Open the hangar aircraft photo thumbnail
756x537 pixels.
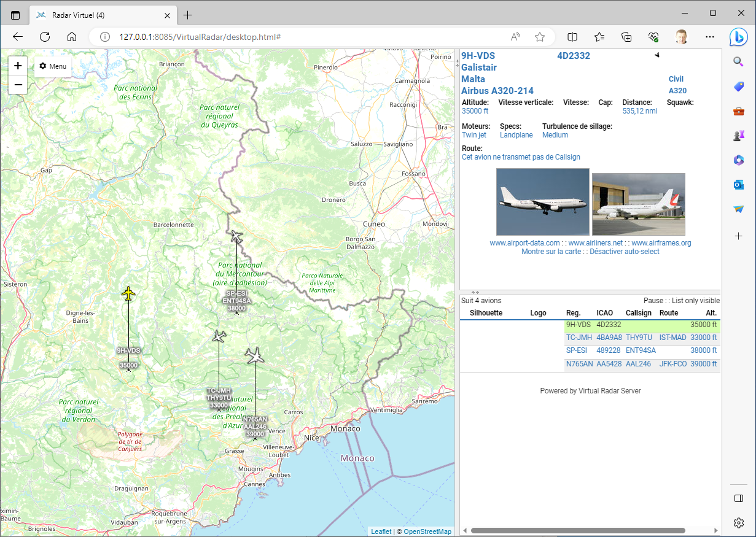639,204
